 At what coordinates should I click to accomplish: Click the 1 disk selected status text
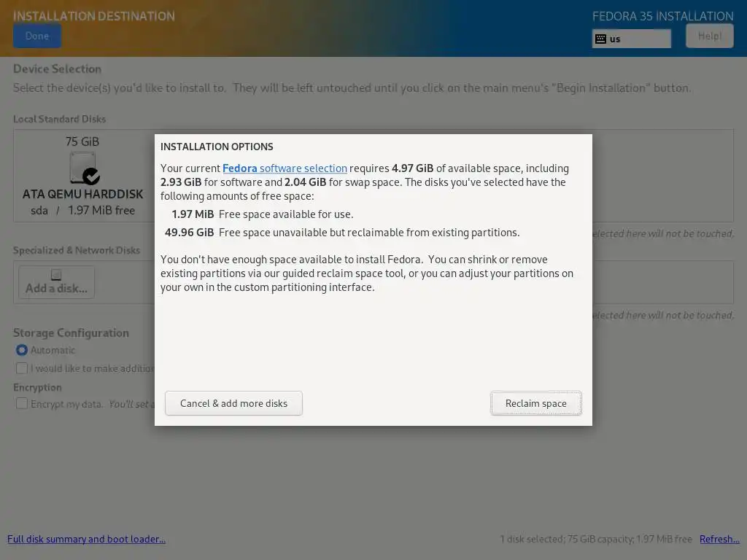coord(595,539)
